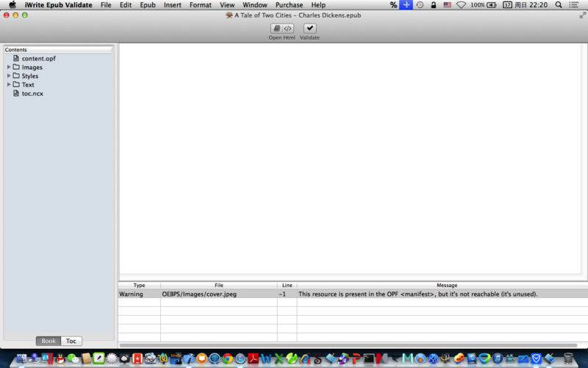Select the toc.ncx file
The width and height of the screenshot is (588, 368).
click(x=32, y=93)
